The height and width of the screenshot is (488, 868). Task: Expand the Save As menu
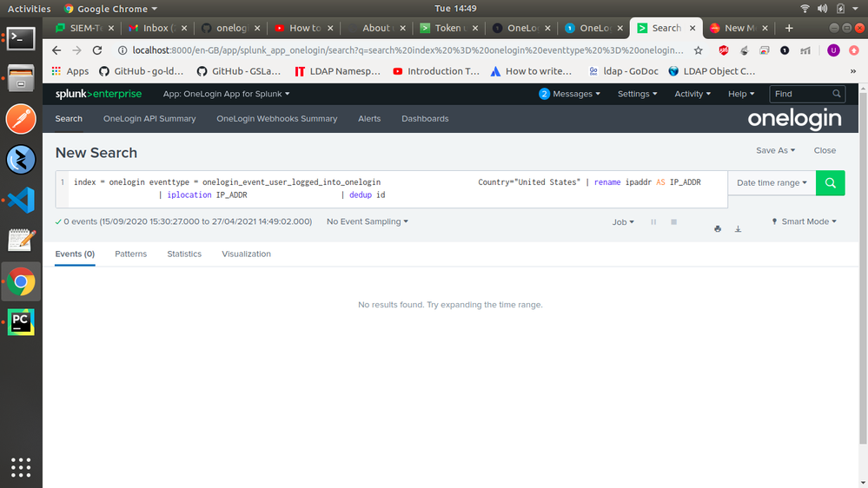(776, 150)
